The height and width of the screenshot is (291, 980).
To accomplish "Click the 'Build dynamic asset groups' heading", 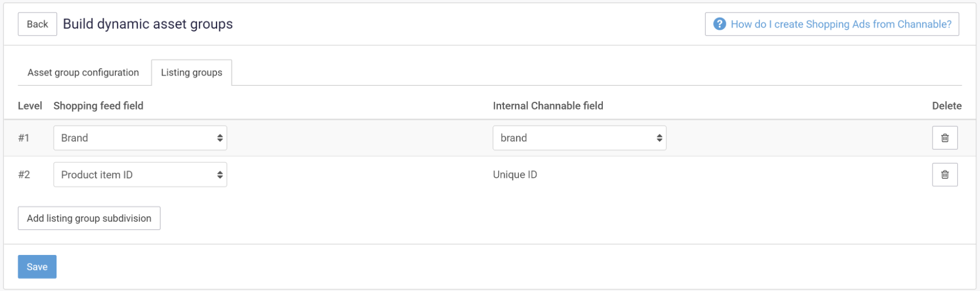I will 148,24.
